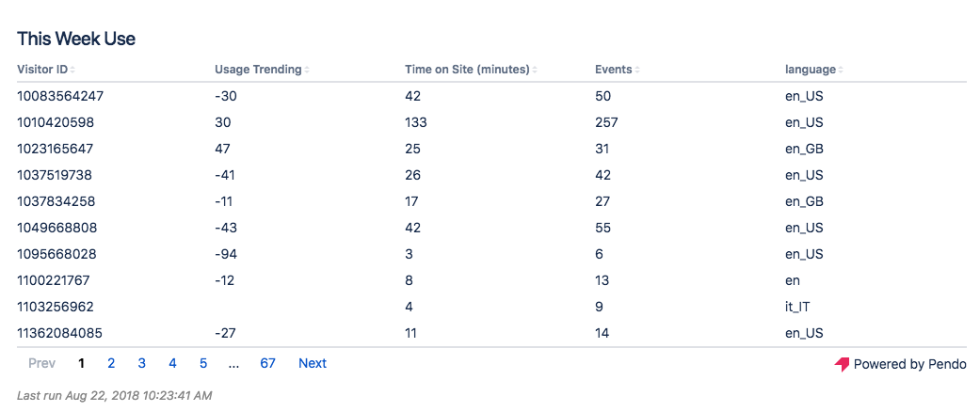980x412 pixels.
Task: Click the sort arrows beside language
Action: pyautogui.click(x=842, y=70)
